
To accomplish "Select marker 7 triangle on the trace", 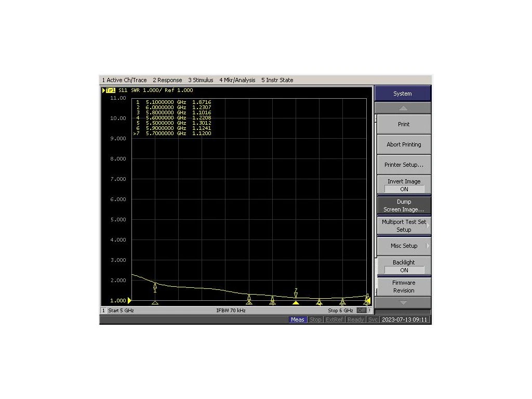I will 295,294.
